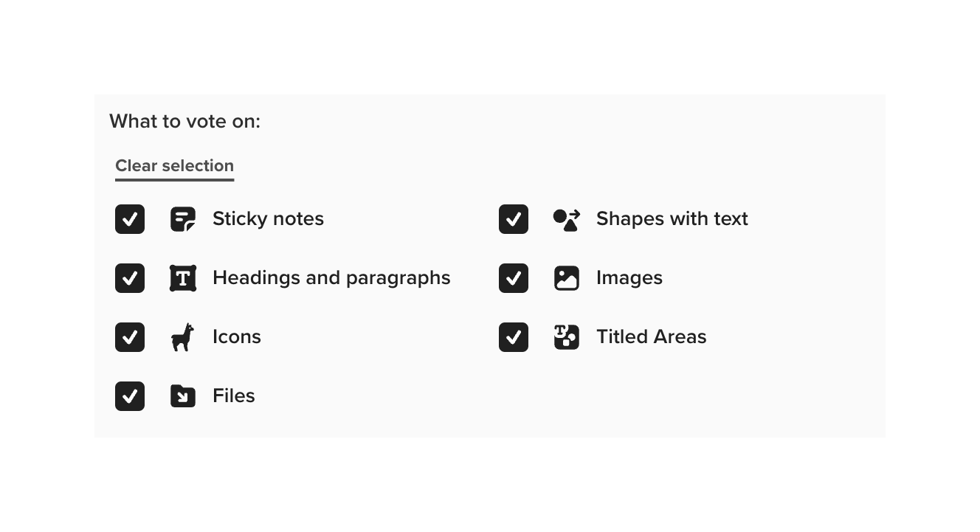Click the Titled Areas icon
Viewport: 980px width, 532px height.
(x=566, y=337)
